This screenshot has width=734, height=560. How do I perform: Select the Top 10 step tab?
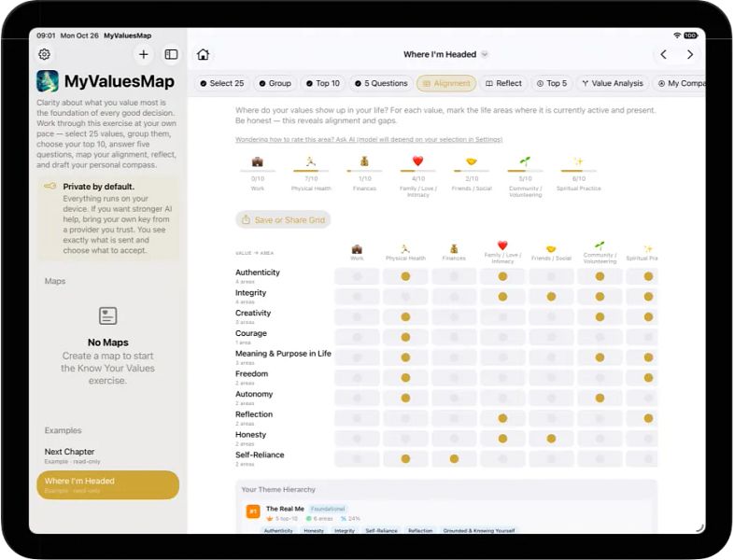tap(322, 83)
